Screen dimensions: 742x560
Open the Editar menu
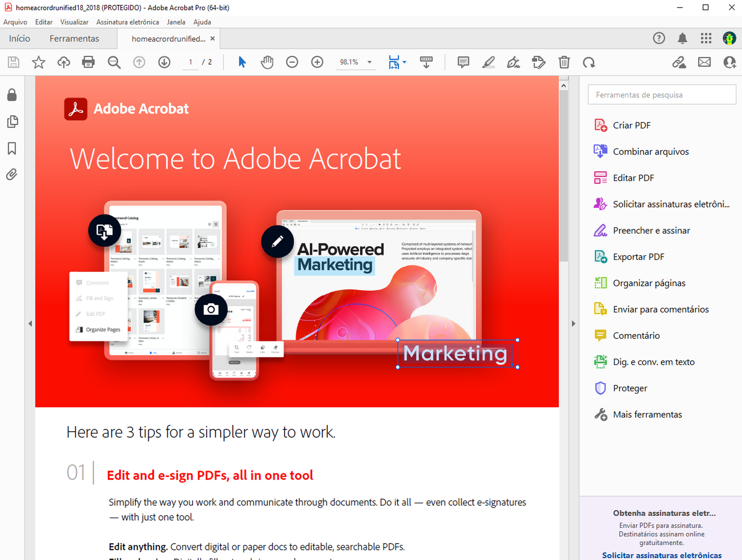(x=43, y=22)
